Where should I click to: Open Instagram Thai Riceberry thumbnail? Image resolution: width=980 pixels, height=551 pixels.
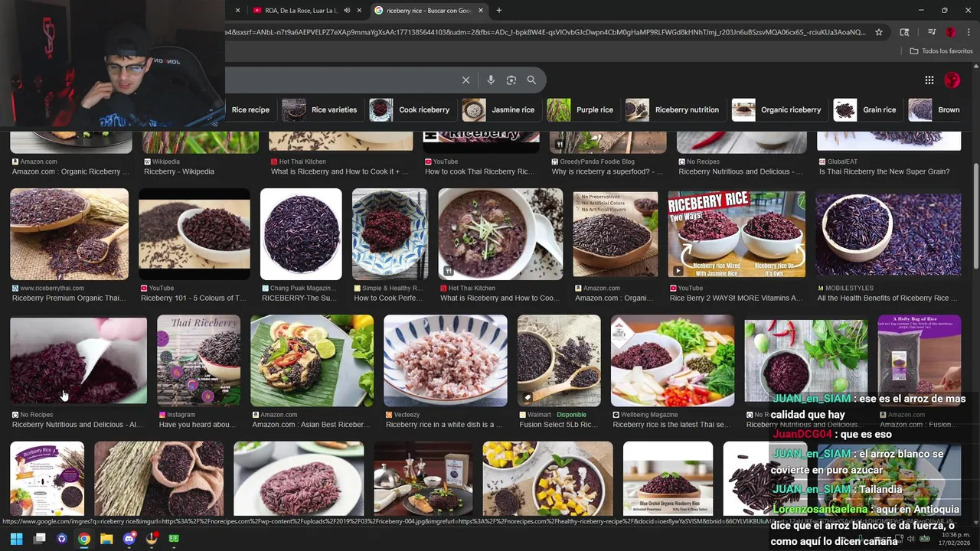point(199,360)
